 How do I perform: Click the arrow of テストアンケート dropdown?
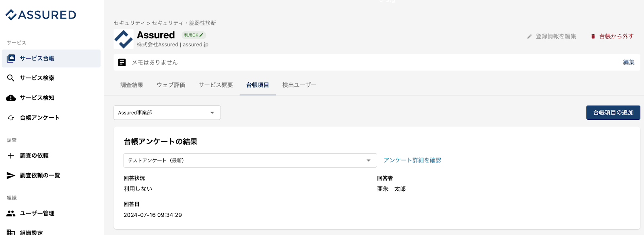368,160
